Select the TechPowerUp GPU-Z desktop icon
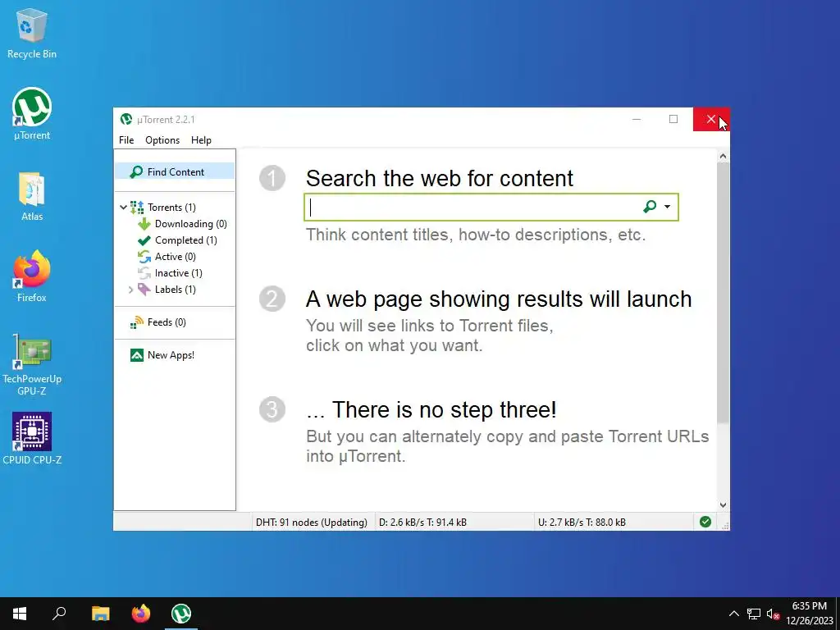The width and height of the screenshot is (840, 630). [x=32, y=365]
